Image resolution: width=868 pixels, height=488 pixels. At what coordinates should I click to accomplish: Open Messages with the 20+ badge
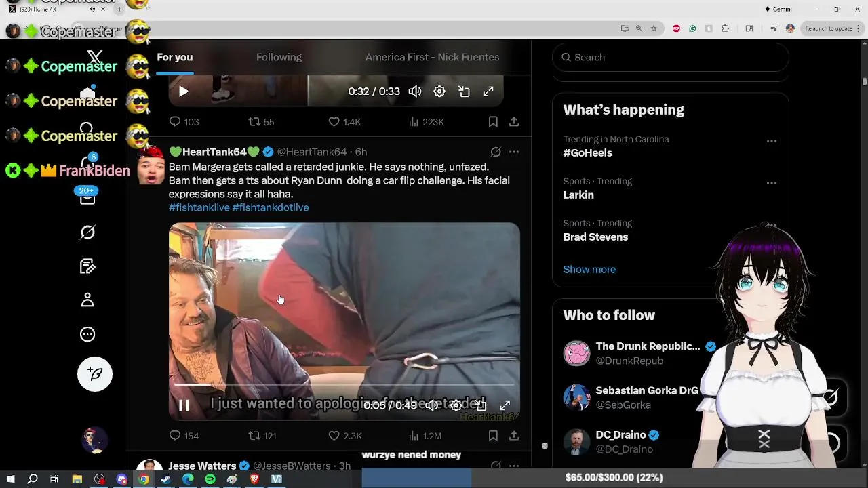pyautogui.click(x=87, y=197)
